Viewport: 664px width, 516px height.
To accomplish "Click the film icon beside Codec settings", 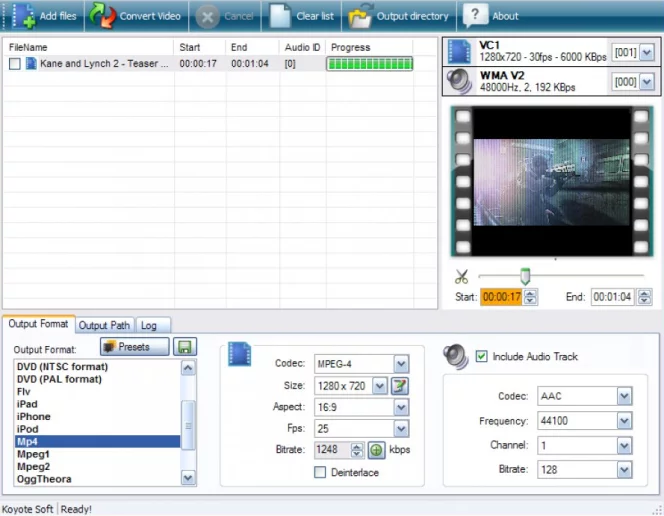I will coord(239,354).
